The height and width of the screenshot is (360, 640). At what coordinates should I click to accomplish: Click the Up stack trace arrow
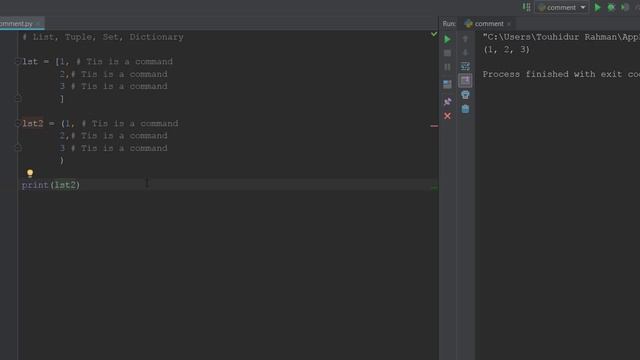point(465,39)
